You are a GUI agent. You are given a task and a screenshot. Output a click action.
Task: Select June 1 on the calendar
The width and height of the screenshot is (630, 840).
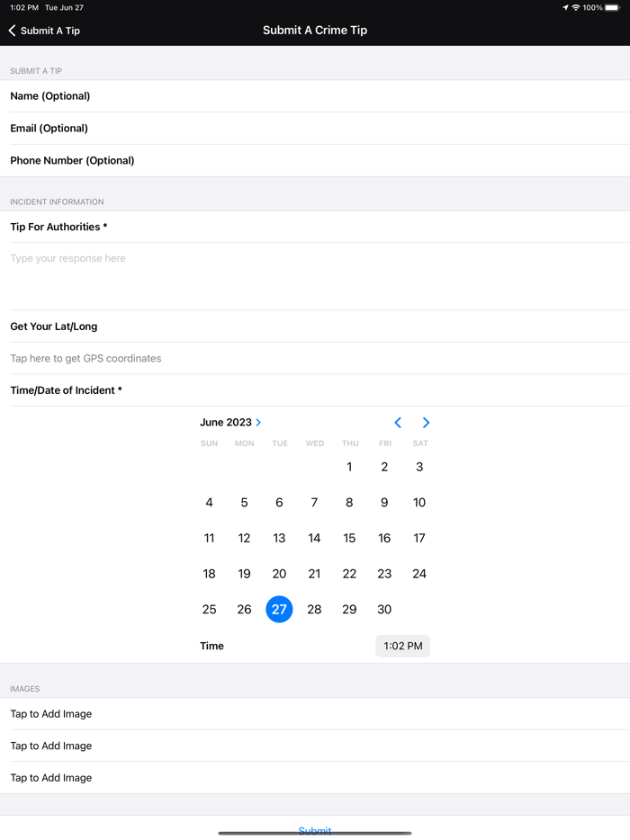pyautogui.click(x=349, y=467)
